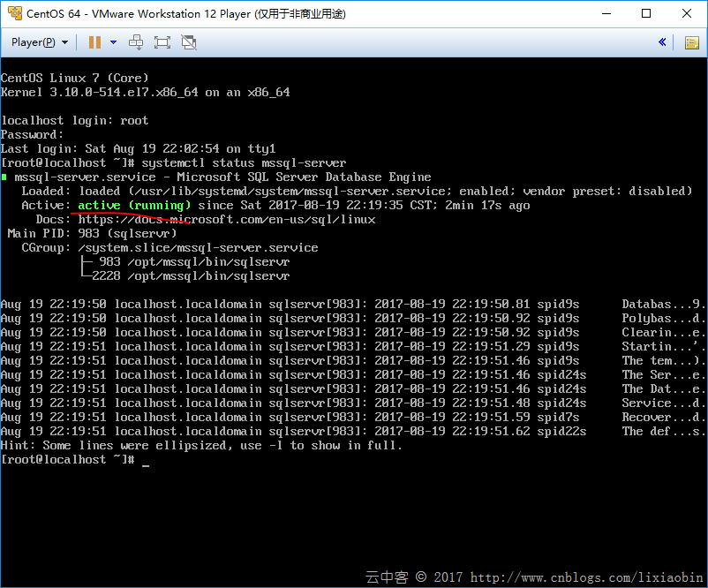The height and width of the screenshot is (588, 708).
Task: Expand the power options dropdown arrow
Action: point(113,42)
